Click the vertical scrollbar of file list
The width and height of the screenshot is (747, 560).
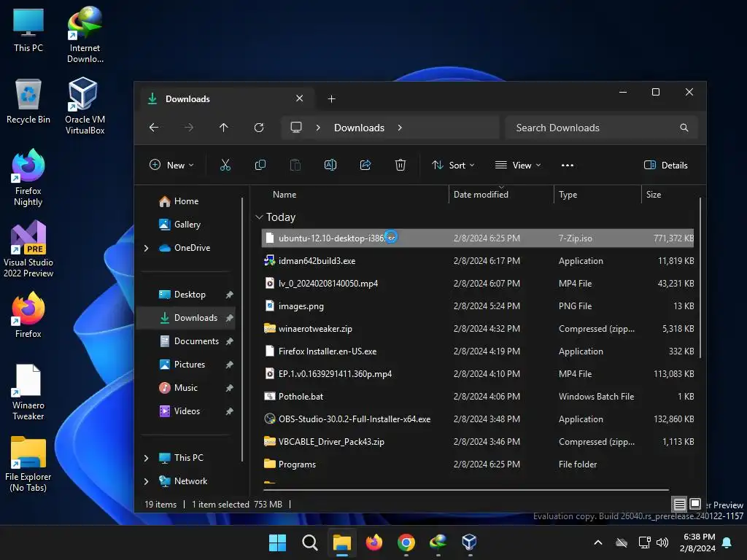point(700,279)
